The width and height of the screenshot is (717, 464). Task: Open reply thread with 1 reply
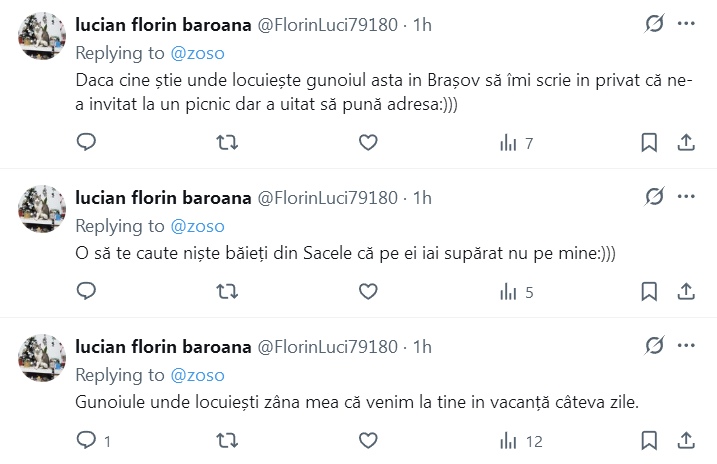tap(93, 440)
